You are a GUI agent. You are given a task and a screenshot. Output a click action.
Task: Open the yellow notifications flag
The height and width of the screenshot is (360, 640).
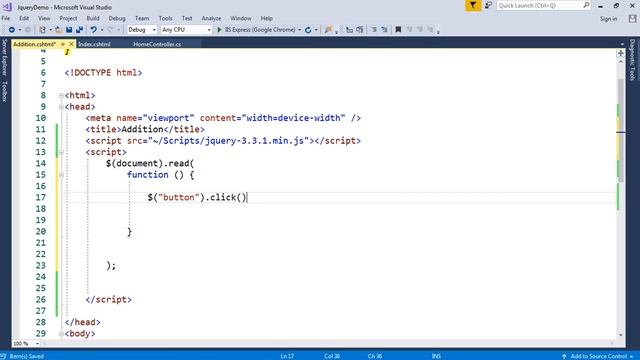point(473,6)
